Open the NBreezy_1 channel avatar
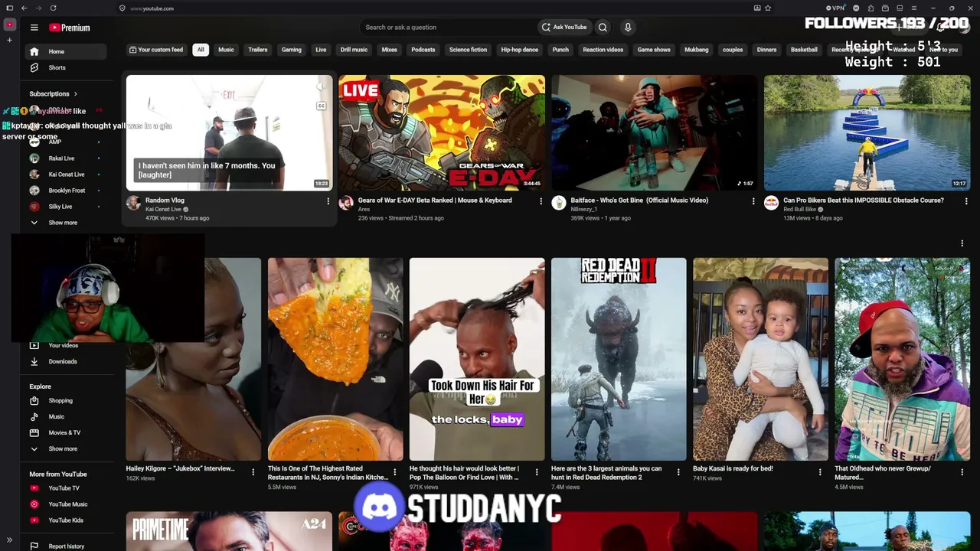The width and height of the screenshot is (980, 551). click(x=559, y=203)
